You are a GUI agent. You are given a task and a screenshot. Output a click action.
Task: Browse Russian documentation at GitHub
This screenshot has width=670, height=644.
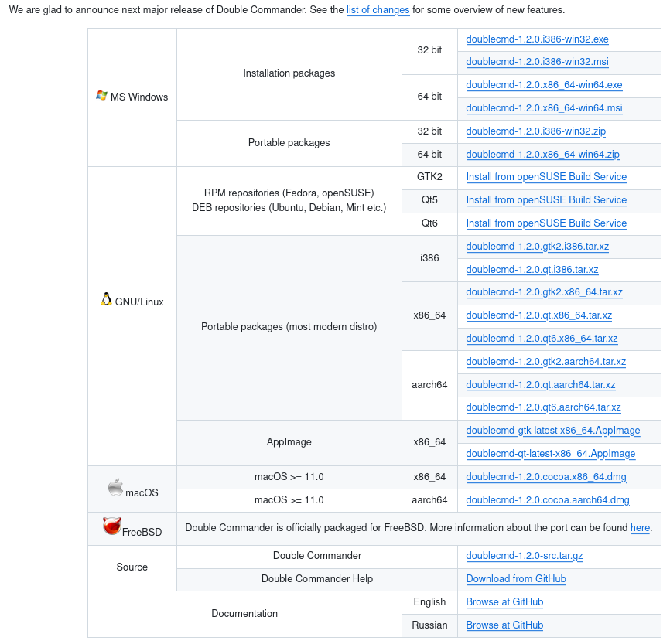pos(504,625)
